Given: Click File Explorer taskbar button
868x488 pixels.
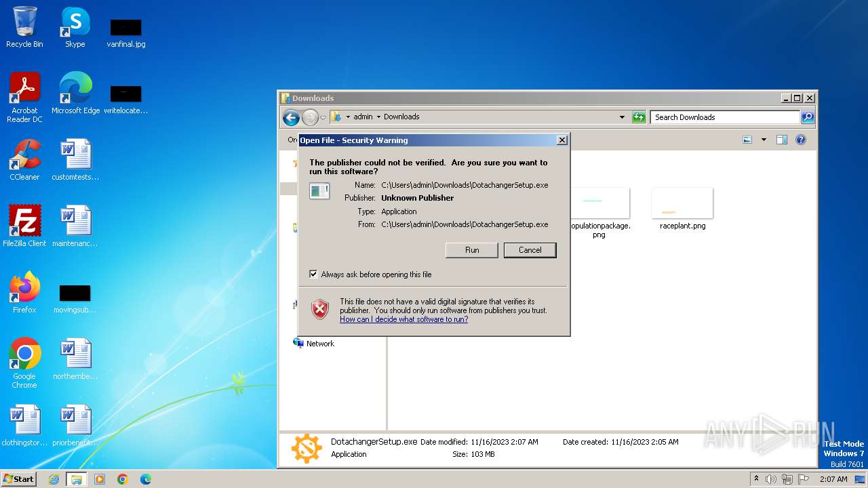Looking at the screenshot, I should click(77, 479).
